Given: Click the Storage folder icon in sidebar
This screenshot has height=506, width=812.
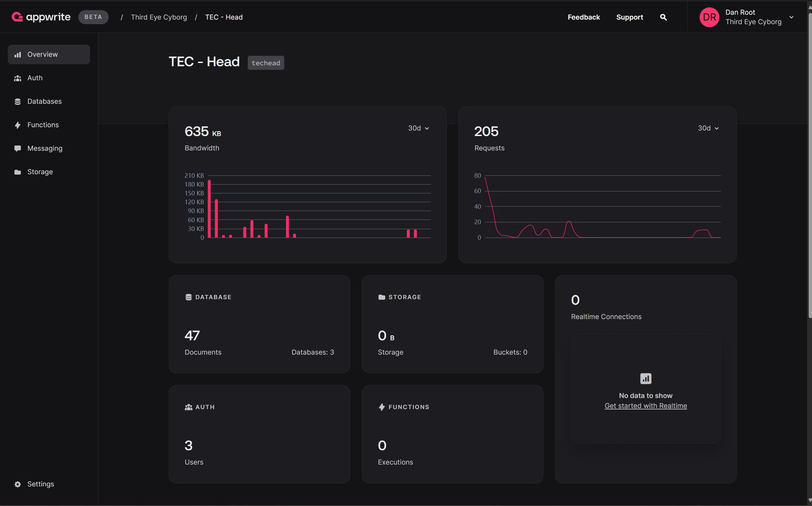Looking at the screenshot, I should coord(18,172).
